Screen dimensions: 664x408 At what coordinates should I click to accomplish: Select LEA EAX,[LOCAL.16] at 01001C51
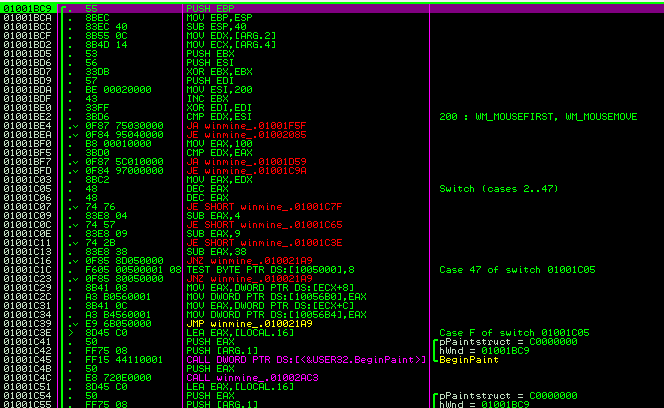[x=240, y=386]
